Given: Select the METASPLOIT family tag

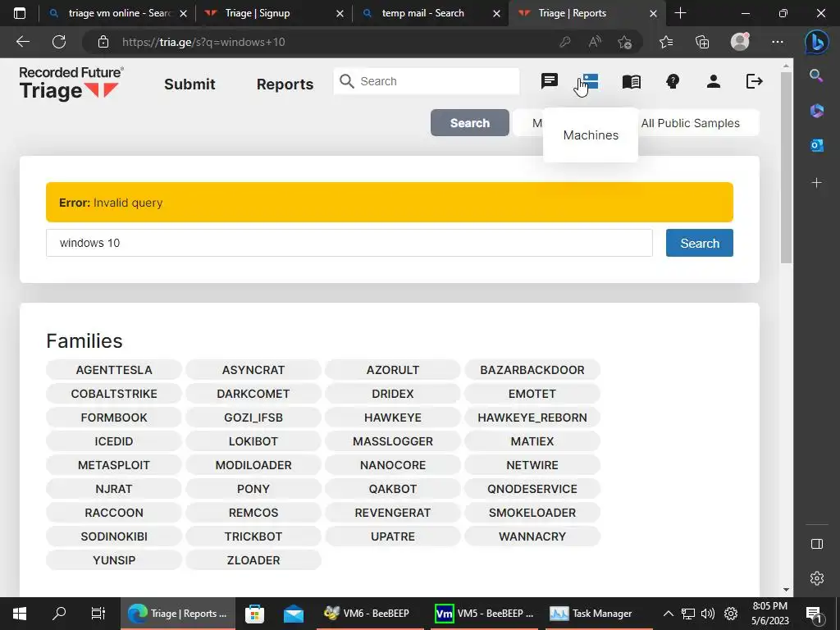Looking at the screenshot, I should coord(113,465).
